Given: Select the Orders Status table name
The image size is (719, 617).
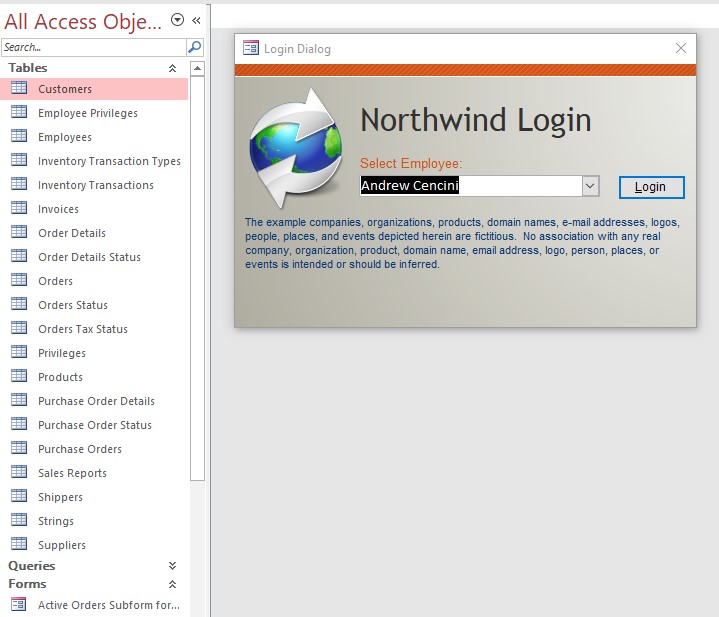Looking at the screenshot, I should (x=73, y=305).
